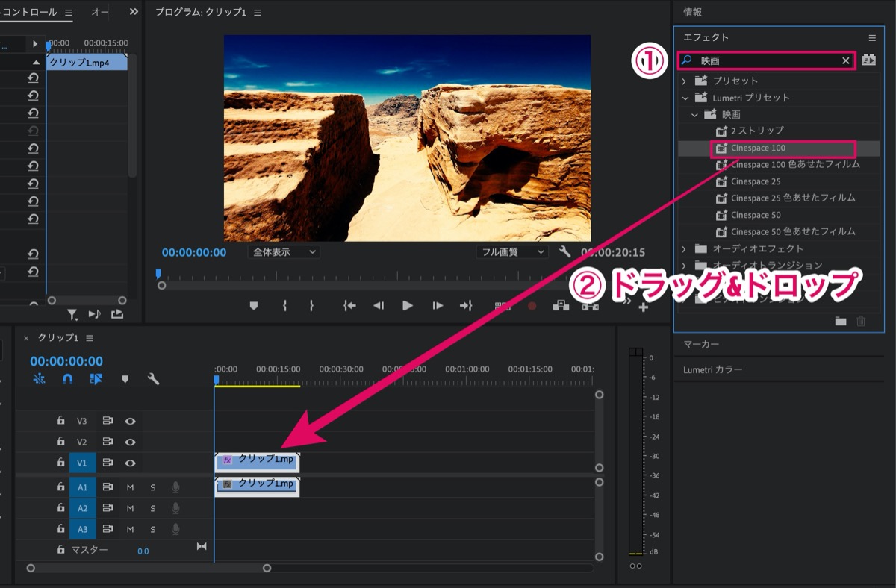
Task: Play the program monitor video
Action: click(408, 306)
